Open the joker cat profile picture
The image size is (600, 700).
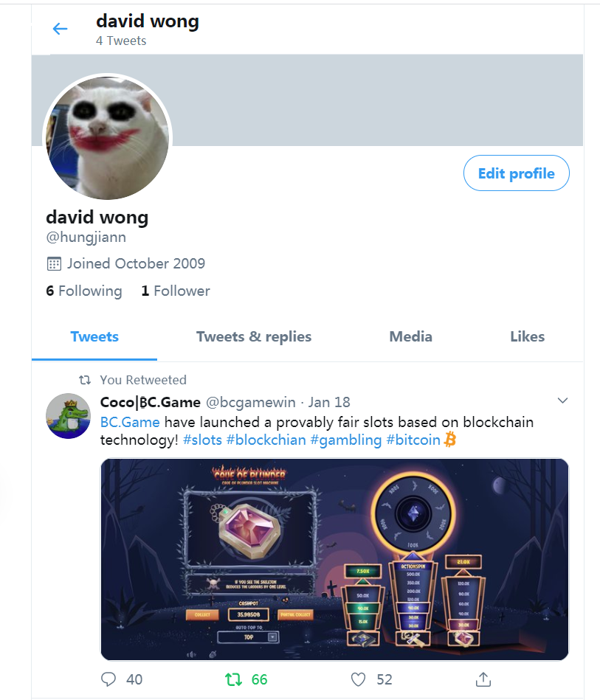point(107,137)
